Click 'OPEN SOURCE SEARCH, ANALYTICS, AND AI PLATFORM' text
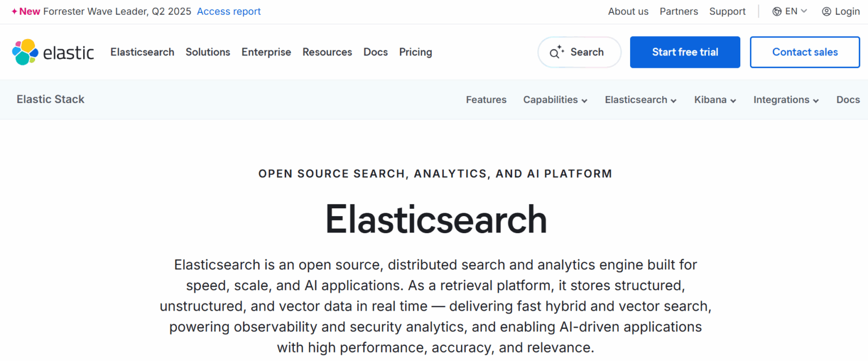Viewport: 868px width, 361px height. pyautogui.click(x=435, y=174)
